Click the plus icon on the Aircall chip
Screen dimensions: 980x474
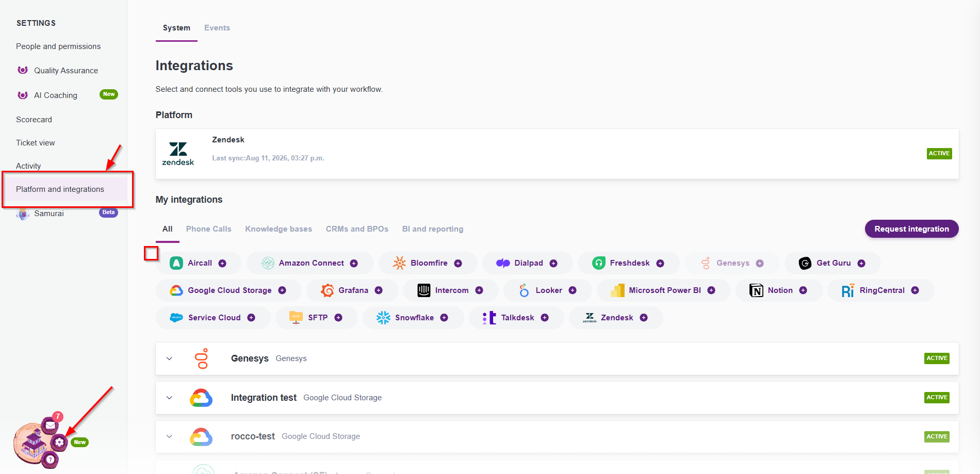tap(222, 263)
